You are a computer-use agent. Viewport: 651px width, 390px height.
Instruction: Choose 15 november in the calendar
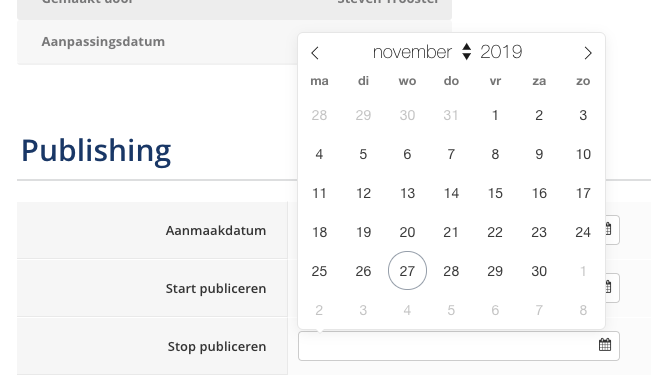coord(495,193)
